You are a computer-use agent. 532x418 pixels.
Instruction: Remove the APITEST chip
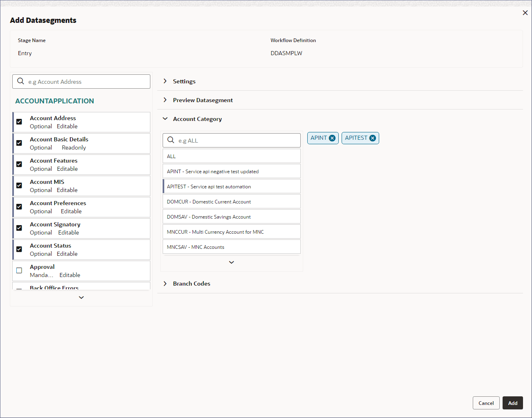pyautogui.click(x=373, y=138)
